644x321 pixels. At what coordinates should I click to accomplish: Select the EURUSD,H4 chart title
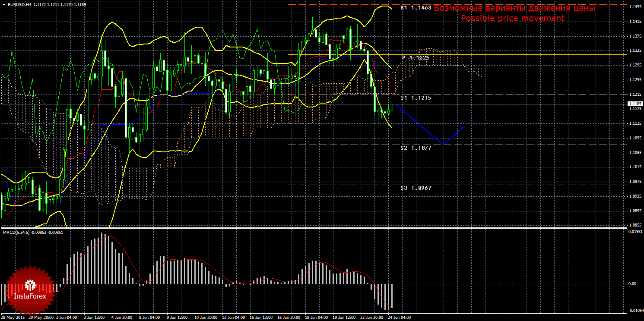tap(16, 4)
